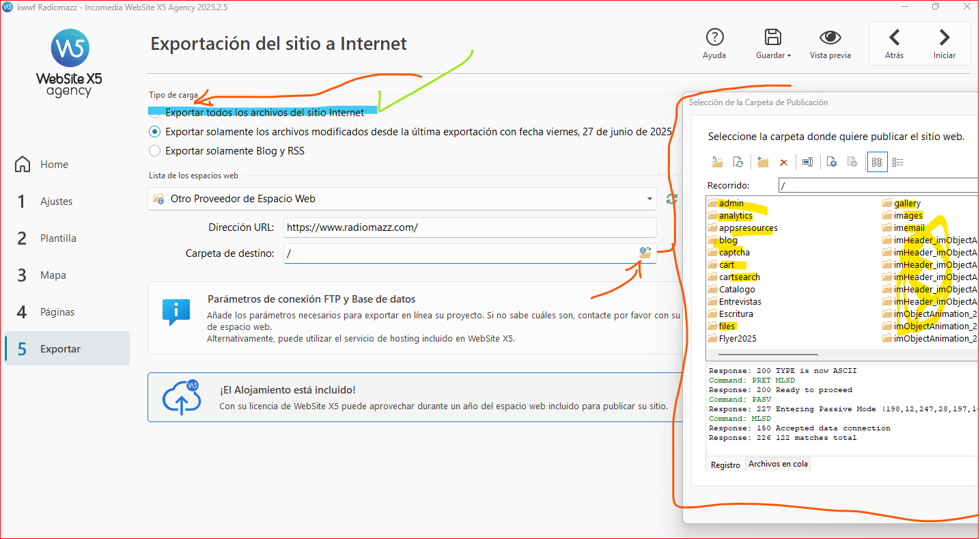980x539 pixels.
Task: Open step 3 Mapa
Action: 67,275
